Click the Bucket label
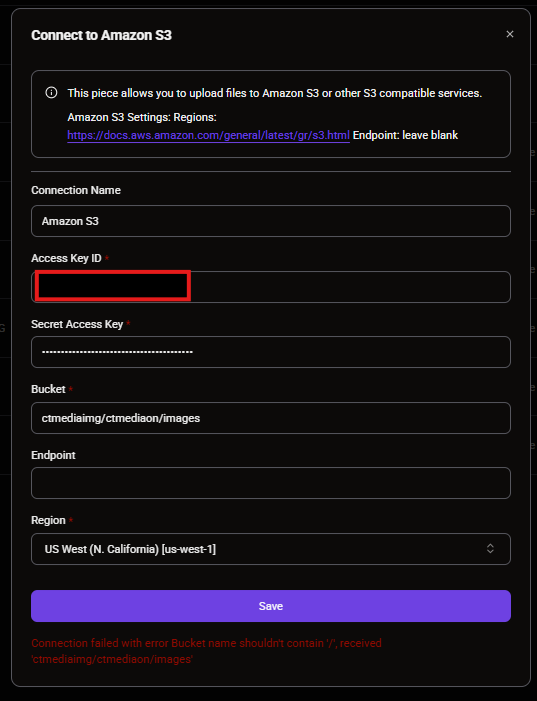 click(x=48, y=389)
